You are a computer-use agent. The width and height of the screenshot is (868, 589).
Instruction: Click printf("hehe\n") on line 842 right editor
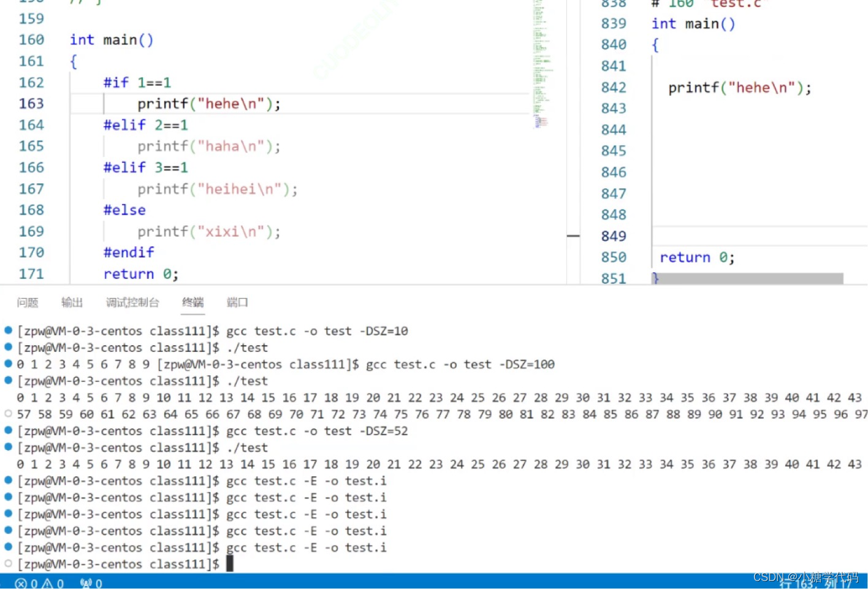pyautogui.click(x=740, y=88)
